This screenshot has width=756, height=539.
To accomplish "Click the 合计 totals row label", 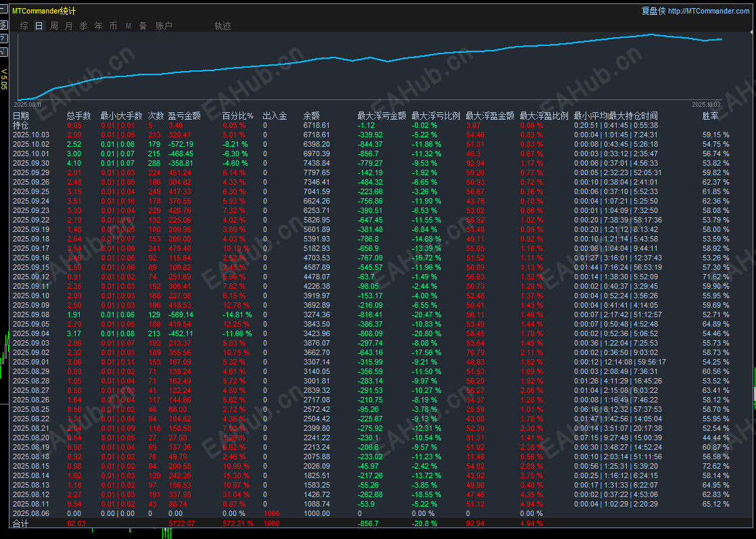I will pos(21,523).
